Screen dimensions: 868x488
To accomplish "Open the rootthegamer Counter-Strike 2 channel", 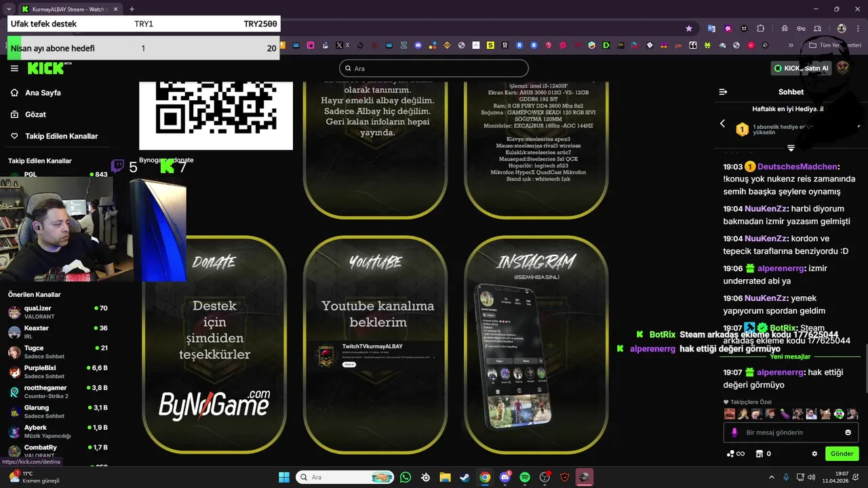I will 58,392.
